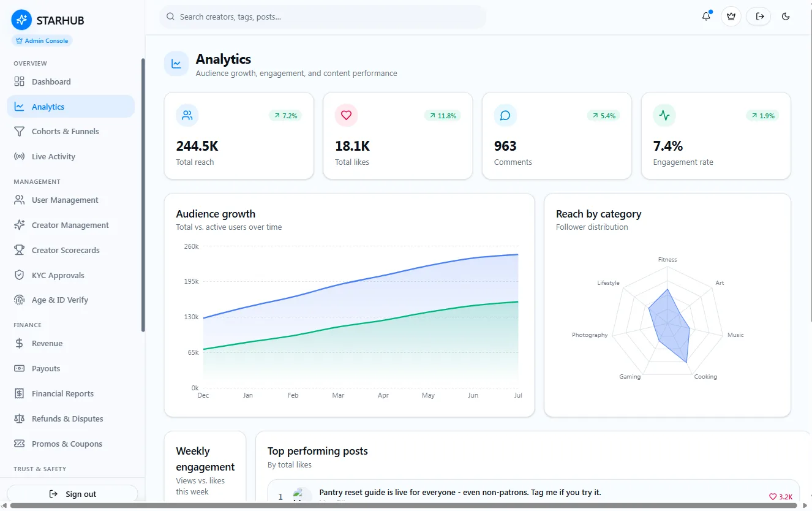
Task: Go to Cohorts & Funnels page
Action: tap(71, 131)
